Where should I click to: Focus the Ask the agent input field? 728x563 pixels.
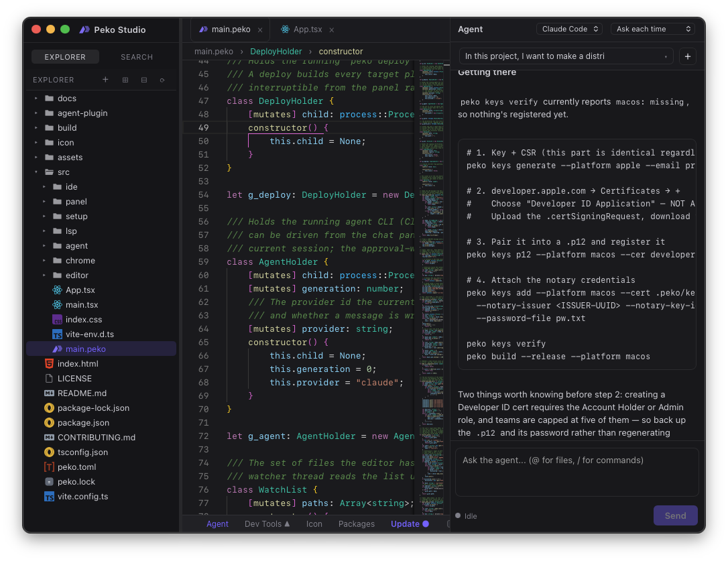coord(577,472)
